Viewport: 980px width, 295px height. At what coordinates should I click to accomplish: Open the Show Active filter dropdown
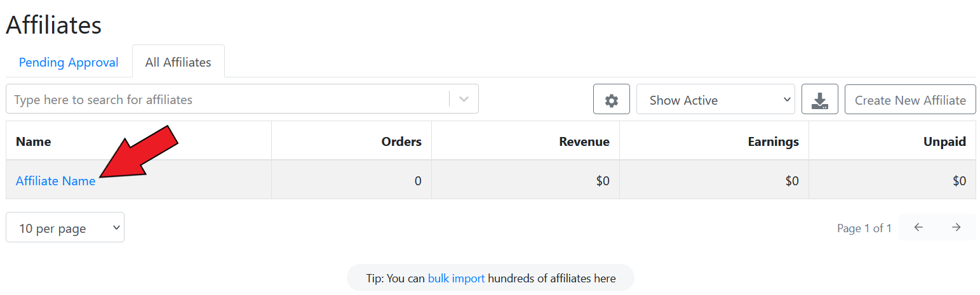pos(715,100)
